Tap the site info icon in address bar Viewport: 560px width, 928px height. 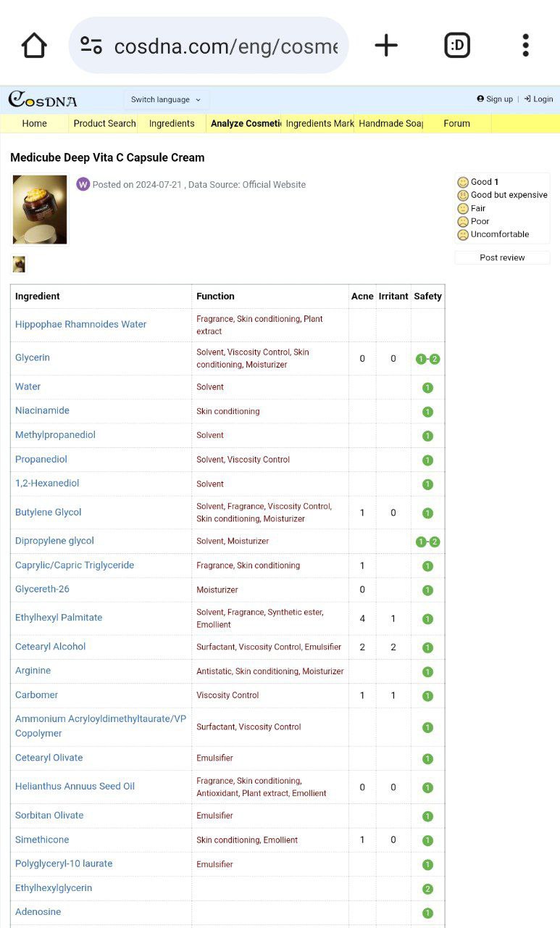tap(91, 46)
